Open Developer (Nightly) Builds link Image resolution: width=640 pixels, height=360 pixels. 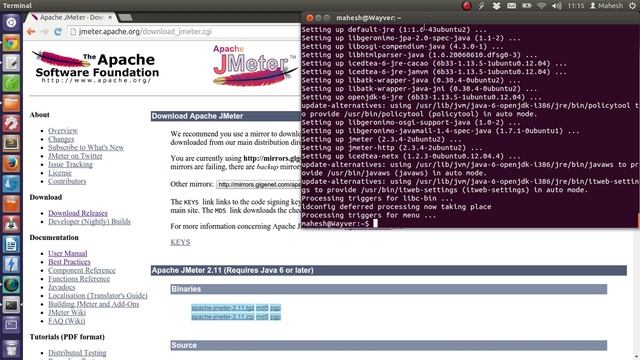[x=89, y=222]
